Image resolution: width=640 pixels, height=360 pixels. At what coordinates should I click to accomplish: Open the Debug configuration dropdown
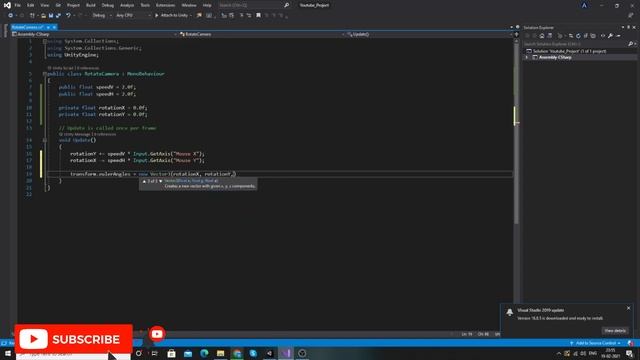(101, 16)
